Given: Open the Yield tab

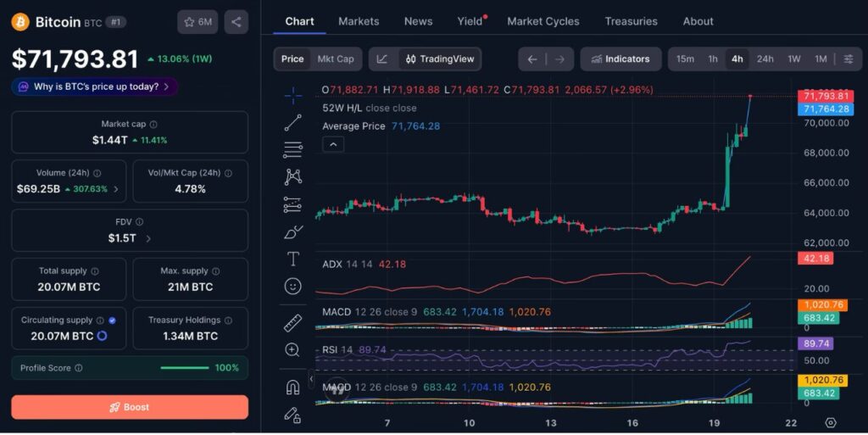Looking at the screenshot, I should (x=470, y=21).
